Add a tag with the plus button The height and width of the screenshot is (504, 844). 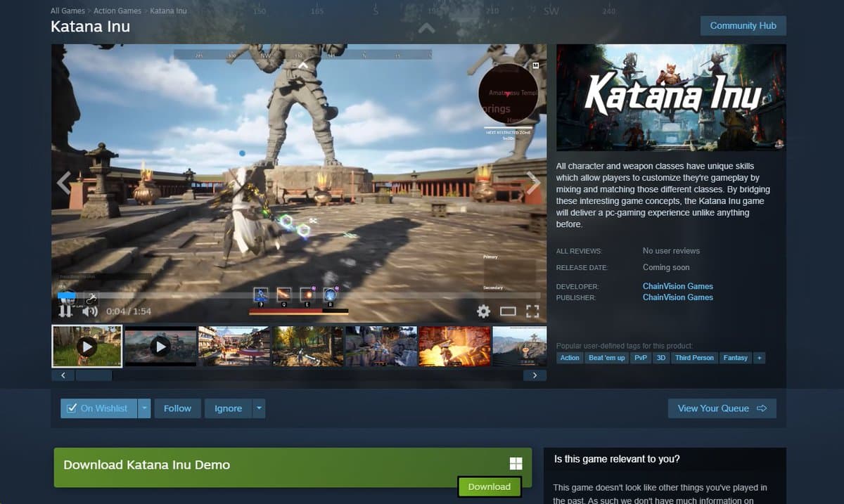point(759,358)
